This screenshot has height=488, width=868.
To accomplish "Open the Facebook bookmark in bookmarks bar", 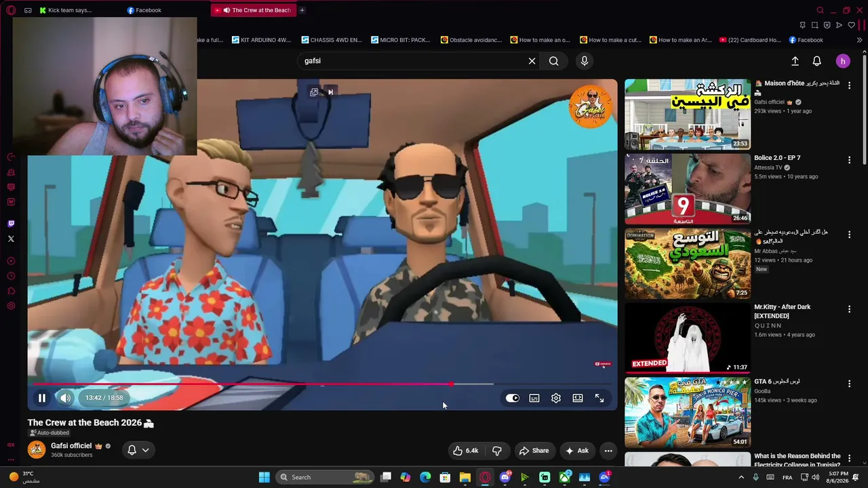I will (x=806, y=40).
